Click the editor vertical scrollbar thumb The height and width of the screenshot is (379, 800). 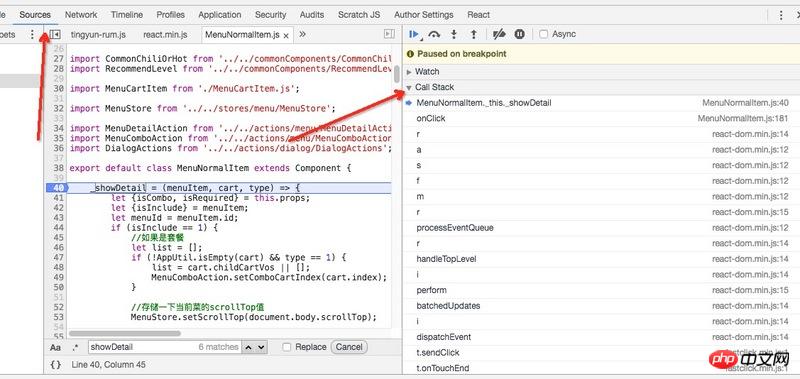pos(396,74)
